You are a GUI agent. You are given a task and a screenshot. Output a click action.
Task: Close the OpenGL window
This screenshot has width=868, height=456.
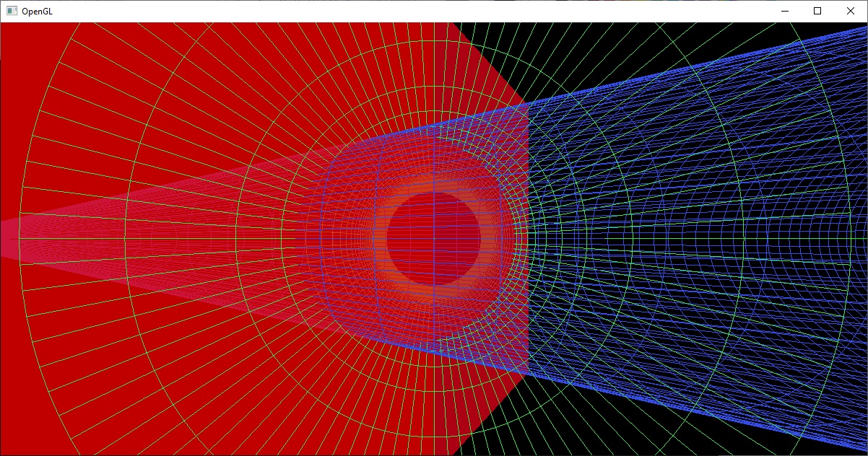pos(851,11)
